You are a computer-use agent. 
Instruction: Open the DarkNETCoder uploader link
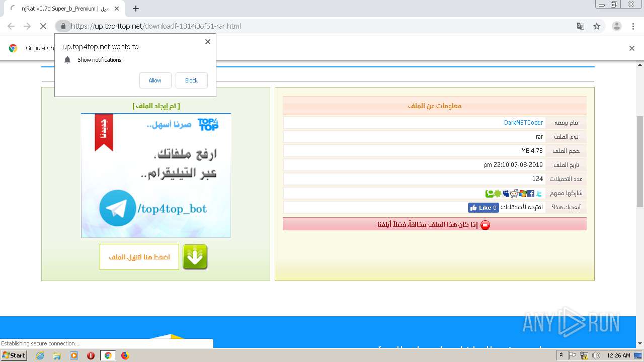coord(523,123)
